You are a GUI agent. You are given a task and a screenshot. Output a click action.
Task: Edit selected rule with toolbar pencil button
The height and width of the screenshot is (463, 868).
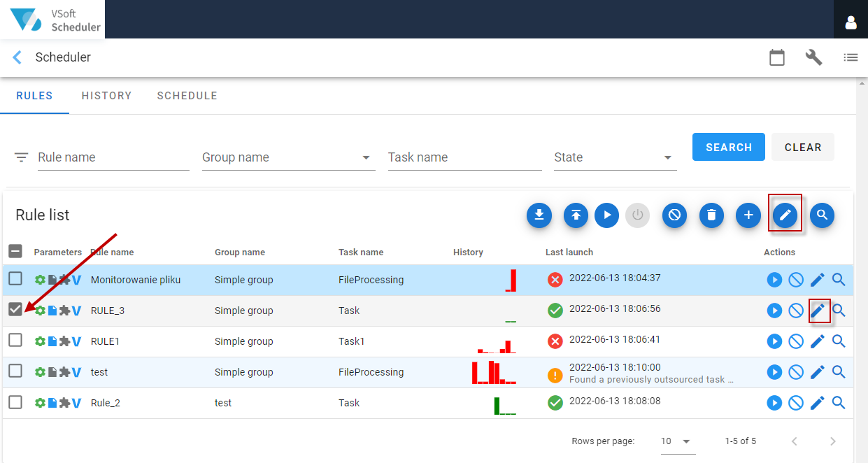point(785,215)
